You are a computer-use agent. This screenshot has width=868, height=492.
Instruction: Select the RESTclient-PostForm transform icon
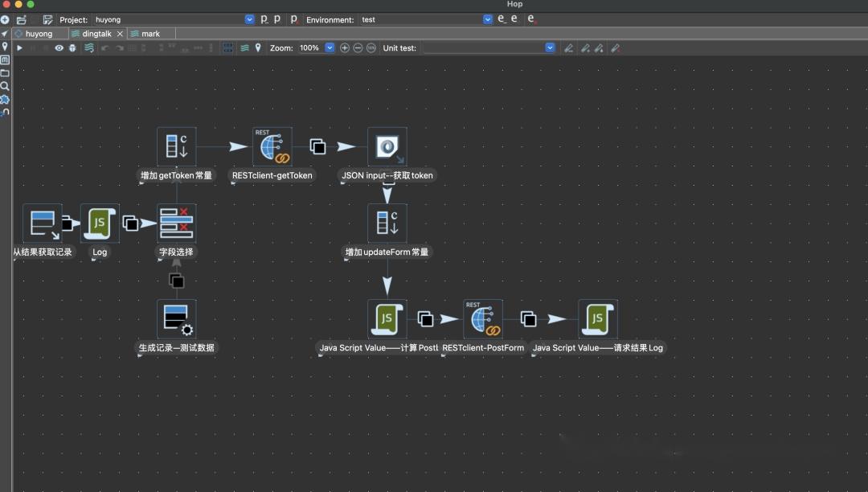click(x=483, y=319)
